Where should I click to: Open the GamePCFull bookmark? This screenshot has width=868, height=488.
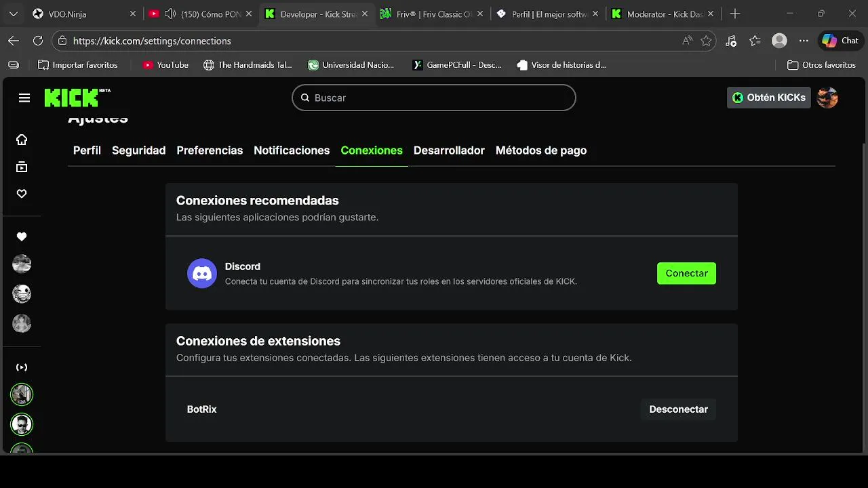click(x=457, y=65)
